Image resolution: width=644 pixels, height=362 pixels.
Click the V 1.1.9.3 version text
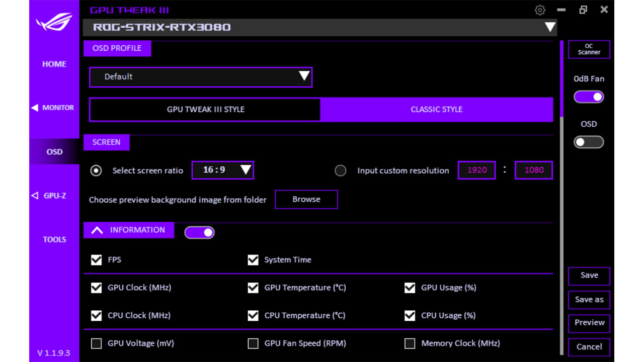pyautogui.click(x=54, y=353)
